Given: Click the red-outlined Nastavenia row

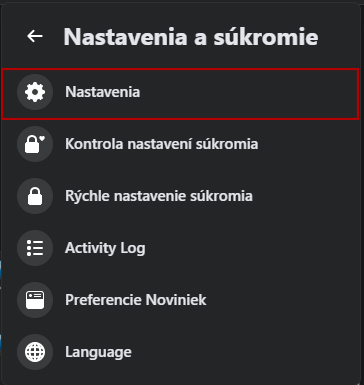Looking at the screenshot, I should 180,94.
